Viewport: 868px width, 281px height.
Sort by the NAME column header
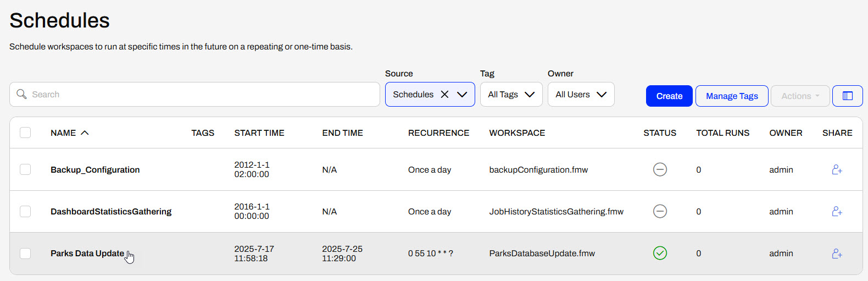pyautogui.click(x=64, y=133)
